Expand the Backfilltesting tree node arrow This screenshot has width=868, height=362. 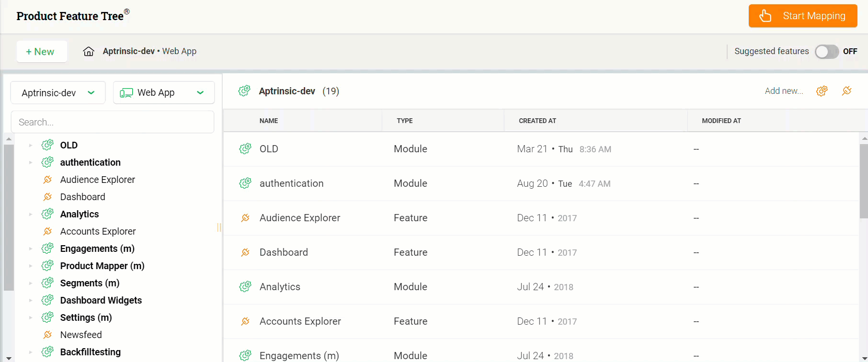click(x=30, y=352)
